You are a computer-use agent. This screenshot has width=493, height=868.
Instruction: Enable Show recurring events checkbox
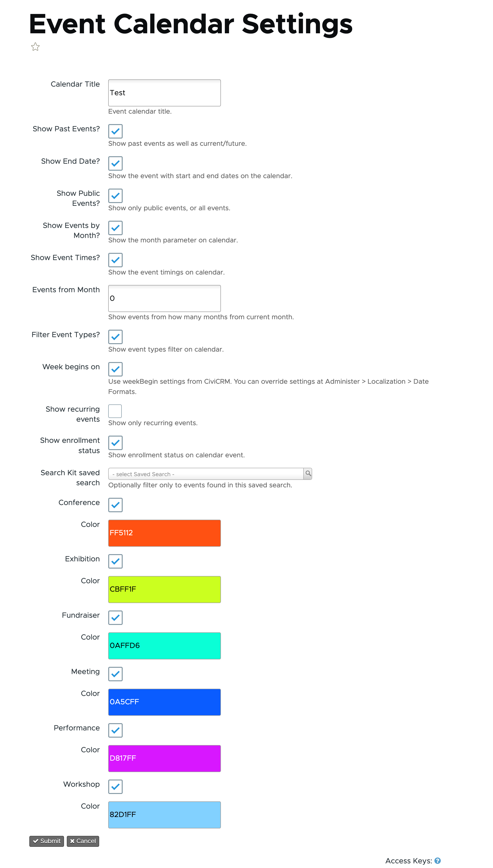pyautogui.click(x=115, y=411)
